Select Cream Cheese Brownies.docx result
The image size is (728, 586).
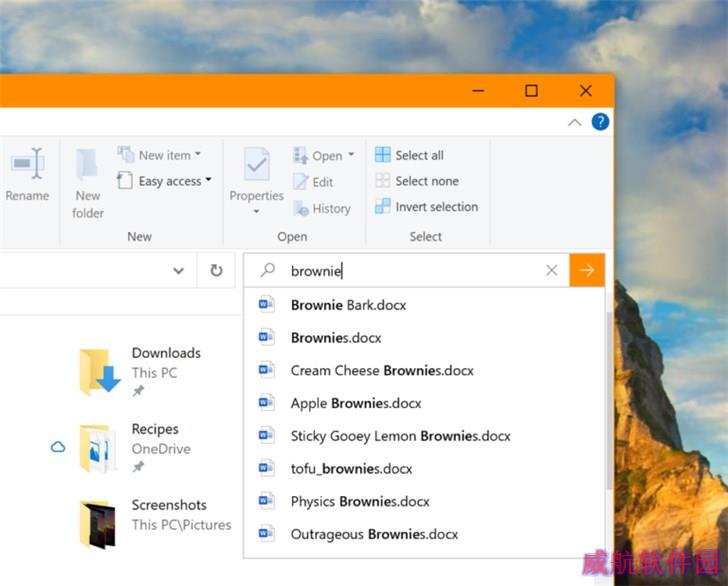pos(424,371)
